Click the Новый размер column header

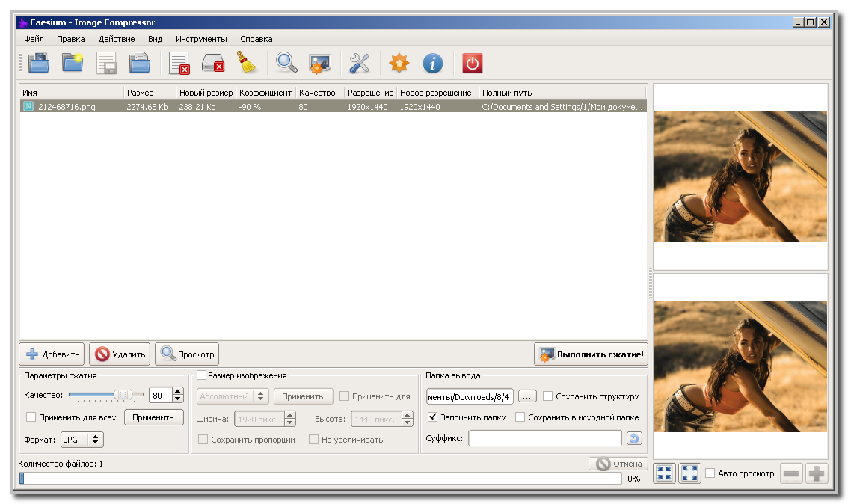[x=206, y=93]
